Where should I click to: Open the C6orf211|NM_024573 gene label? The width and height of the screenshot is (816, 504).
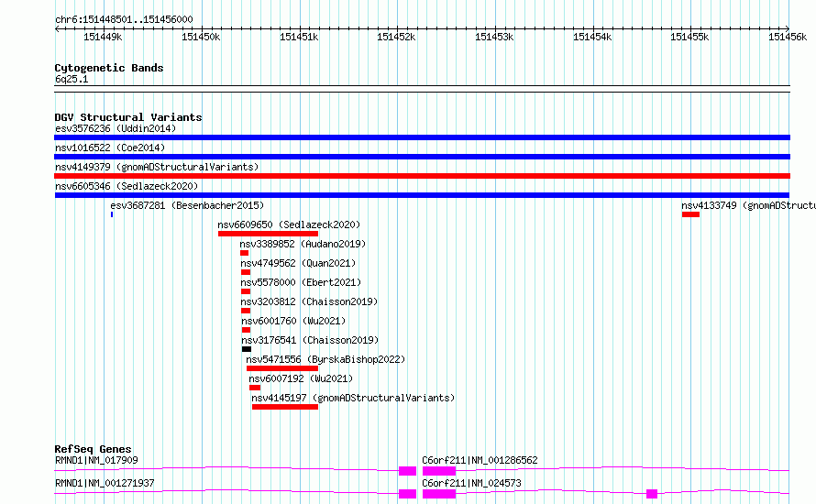point(471,483)
